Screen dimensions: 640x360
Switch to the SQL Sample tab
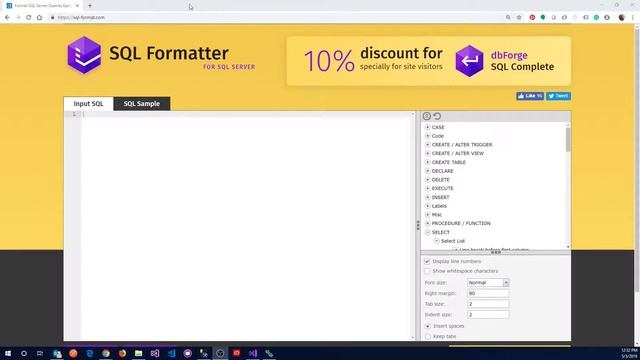[142, 104]
